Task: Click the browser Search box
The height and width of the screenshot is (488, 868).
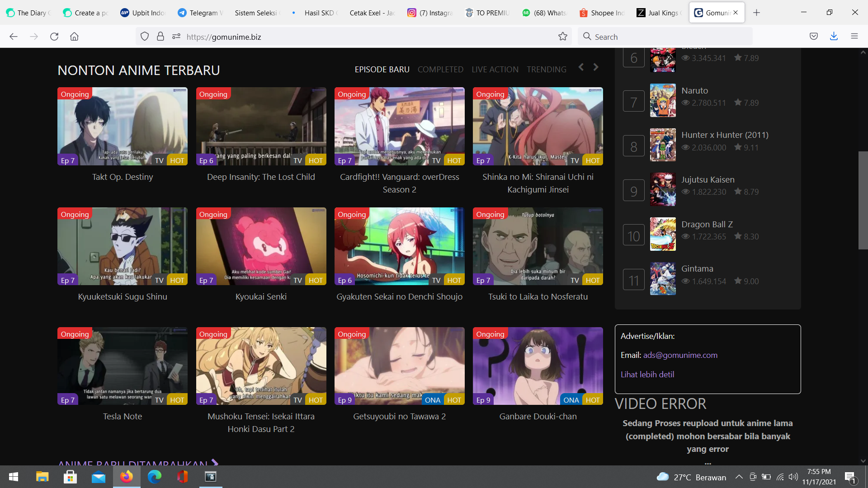Action: click(665, 37)
